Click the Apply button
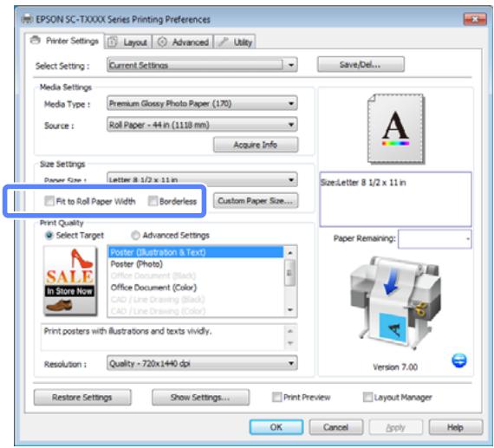The width and height of the screenshot is (494, 448). coord(396,427)
